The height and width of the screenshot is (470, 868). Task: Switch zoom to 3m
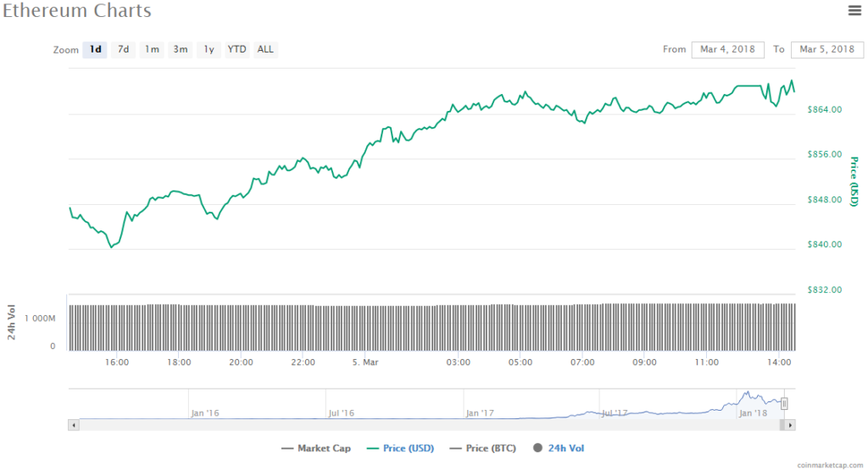pos(181,49)
